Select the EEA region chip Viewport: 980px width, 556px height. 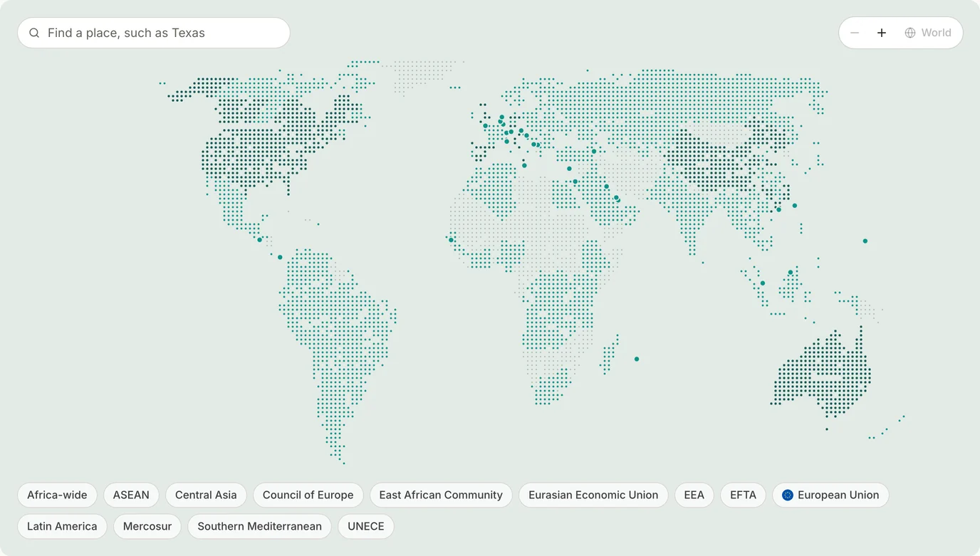coord(694,495)
